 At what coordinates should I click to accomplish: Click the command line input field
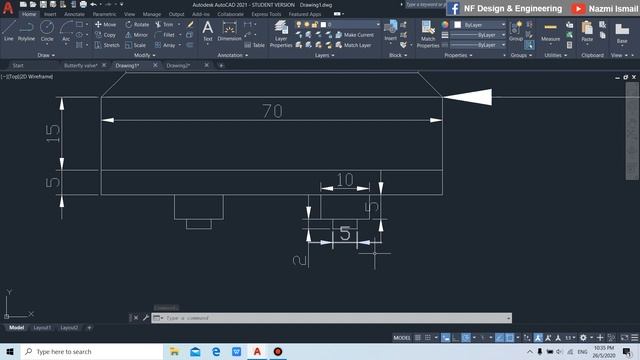331,318
